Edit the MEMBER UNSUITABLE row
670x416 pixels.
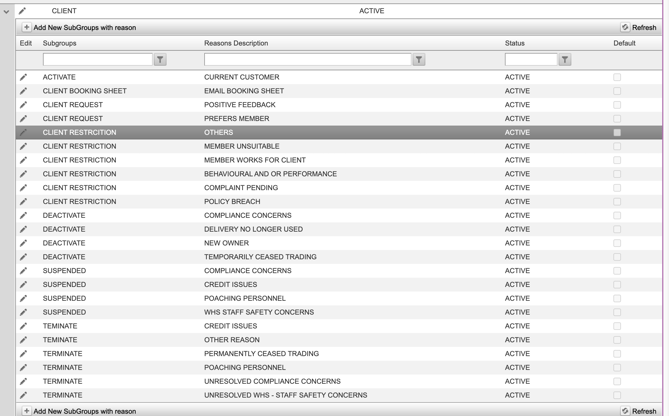pyautogui.click(x=24, y=146)
